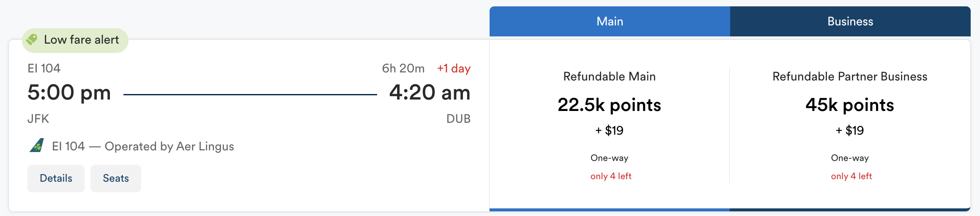Click the 6h 20m flight duration
Image resolution: width=980 pixels, height=216 pixels.
pos(403,69)
